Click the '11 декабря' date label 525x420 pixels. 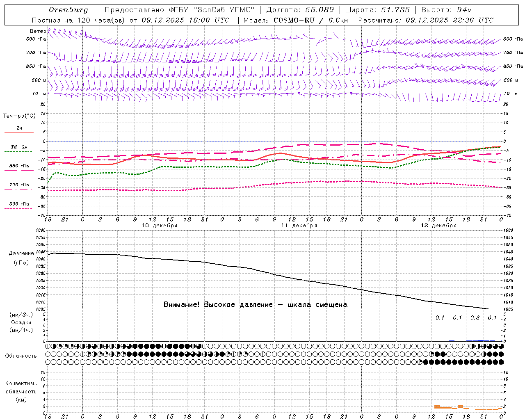click(299, 226)
